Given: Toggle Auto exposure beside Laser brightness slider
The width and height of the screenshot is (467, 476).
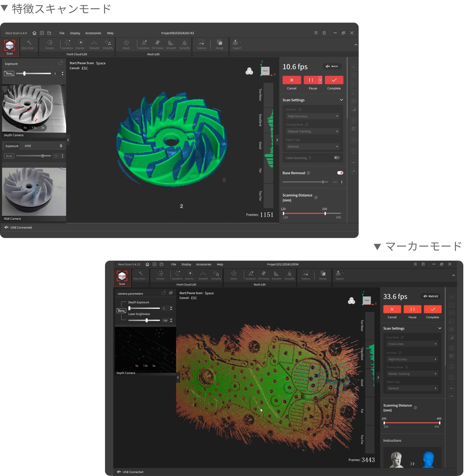Looking at the screenshot, I should pos(121,311).
